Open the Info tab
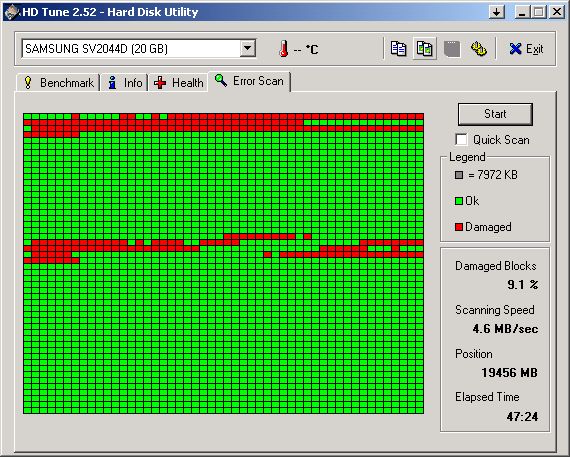This screenshot has width=570, height=457. [124, 83]
